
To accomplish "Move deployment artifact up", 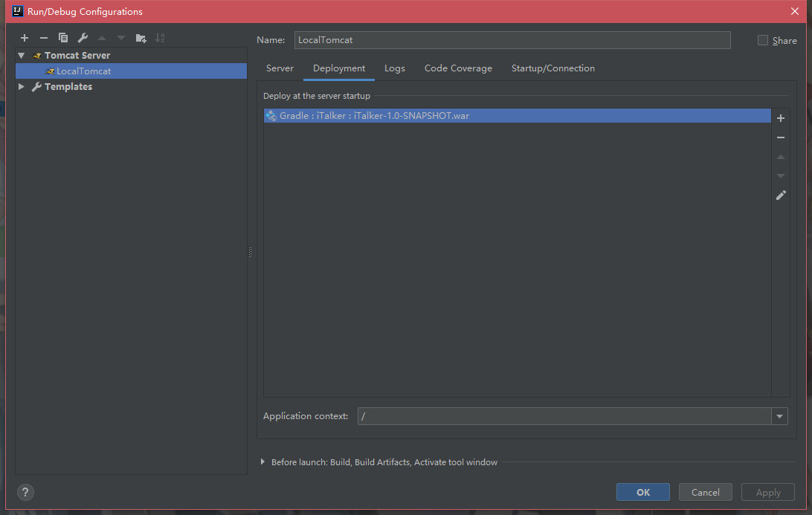I will pyautogui.click(x=781, y=157).
